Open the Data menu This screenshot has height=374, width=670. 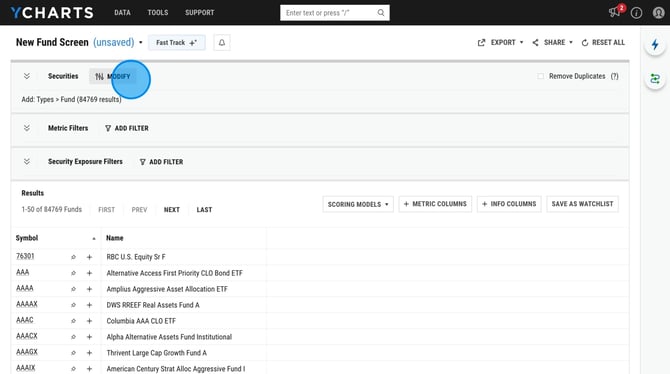[122, 12]
